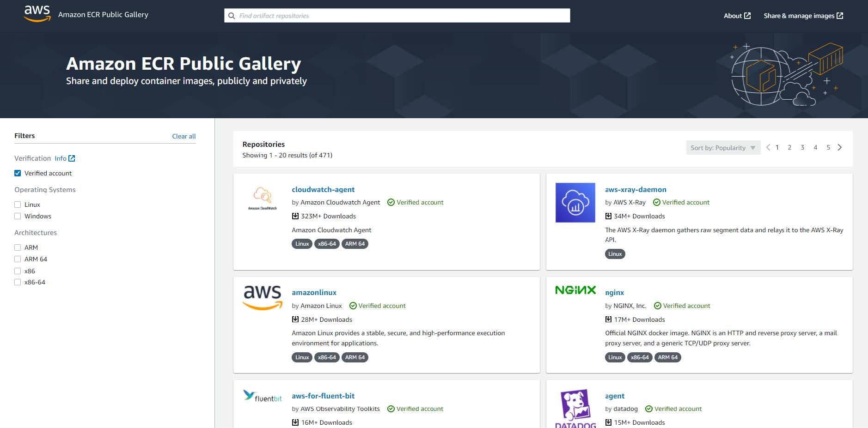Go to page 3 of results
868x428 pixels.
click(x=802, y=147)
